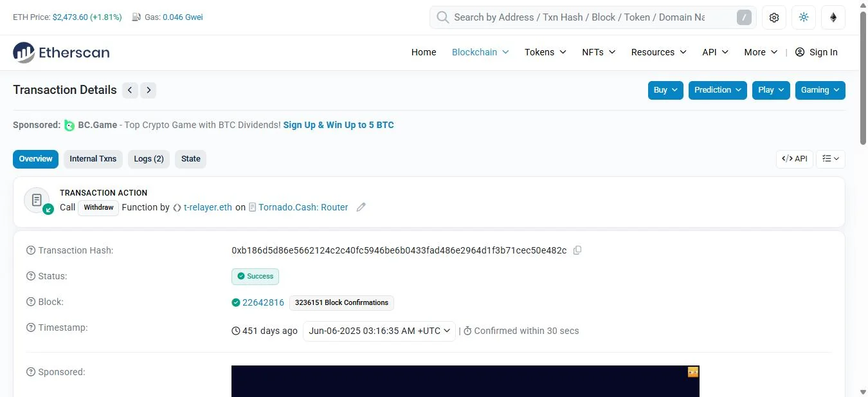Open the </> API button
The height and width of the screenshot is (397, 868).
tap(795, 159)
